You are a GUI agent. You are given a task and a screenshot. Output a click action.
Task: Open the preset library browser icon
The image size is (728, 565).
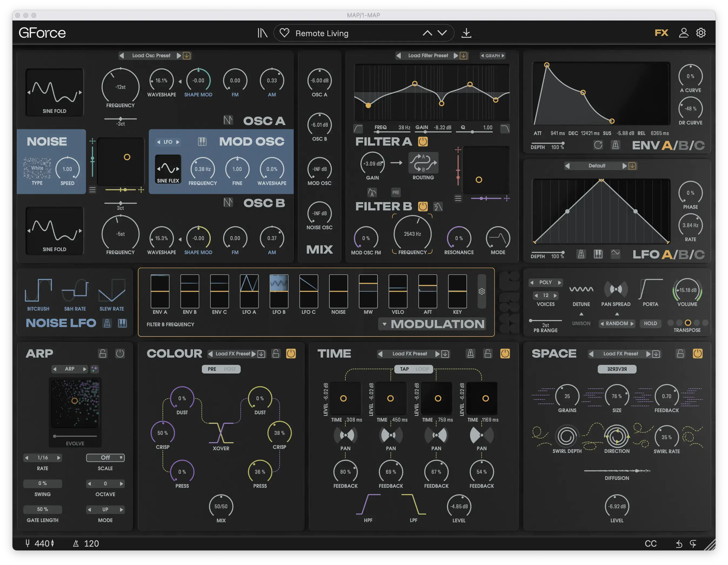coord(262,33)
